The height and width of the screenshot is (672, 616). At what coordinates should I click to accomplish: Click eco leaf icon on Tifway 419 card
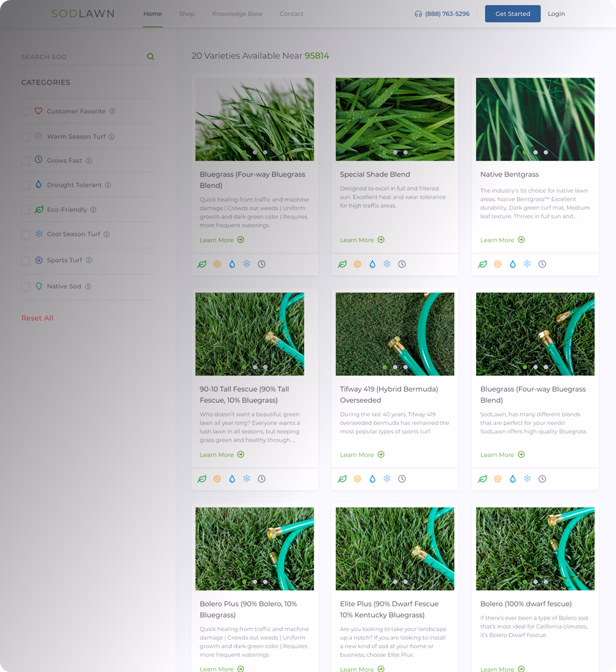pyautogui.click(x=342, y=479)
